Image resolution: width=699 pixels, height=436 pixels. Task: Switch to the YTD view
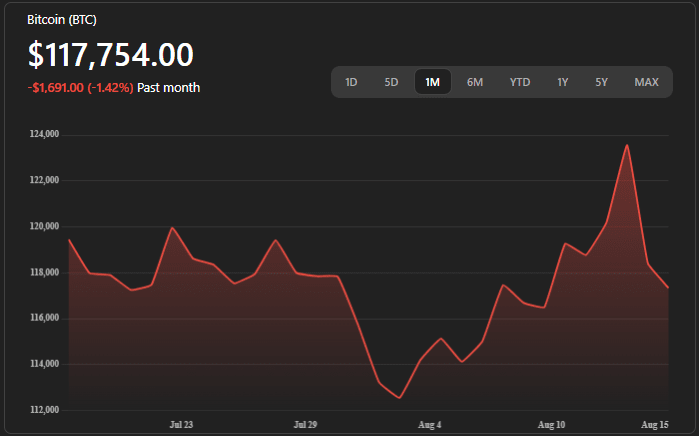click(520, 82)
